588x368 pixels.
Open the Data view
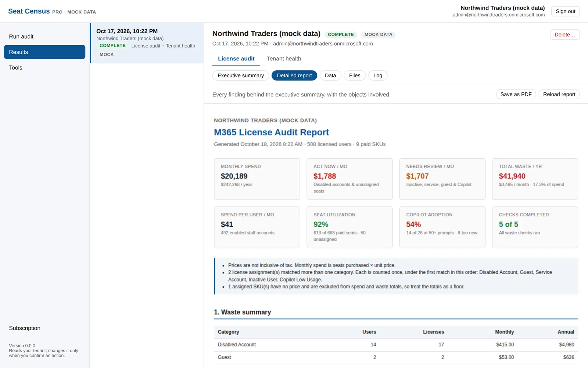(x=330, y=75)
